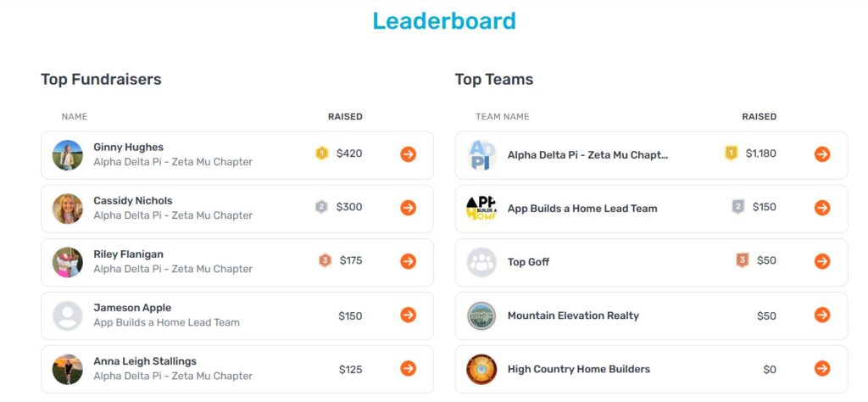Open App Builds a Home Lead Team arrow
868x402 pixels.
822,208
